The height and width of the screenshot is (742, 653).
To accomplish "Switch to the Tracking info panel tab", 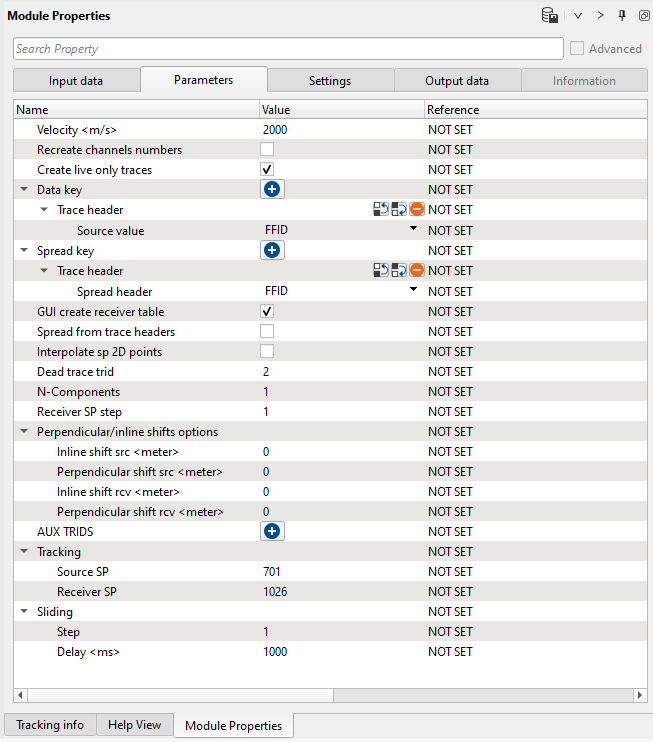I will coord(50,725).
